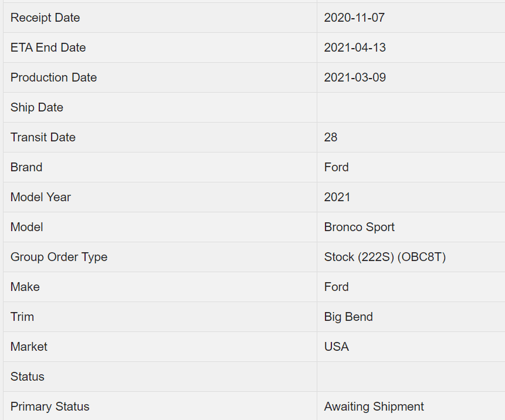Click the ETA End Date label

48,48
